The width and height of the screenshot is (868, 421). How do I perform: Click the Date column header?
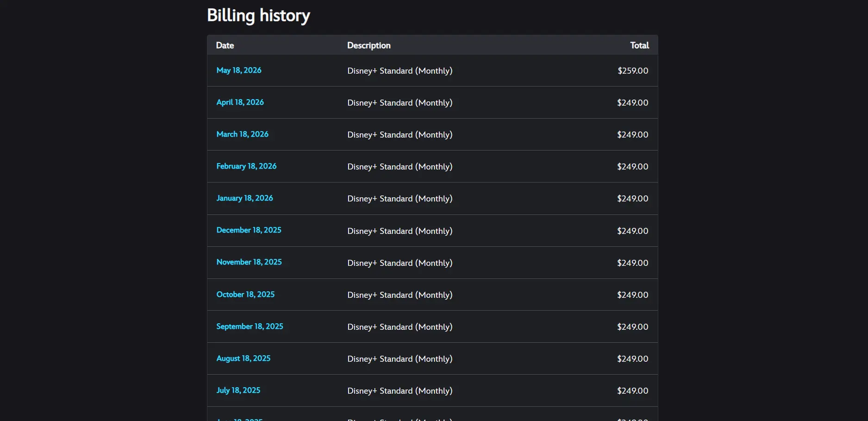(225, 45)
